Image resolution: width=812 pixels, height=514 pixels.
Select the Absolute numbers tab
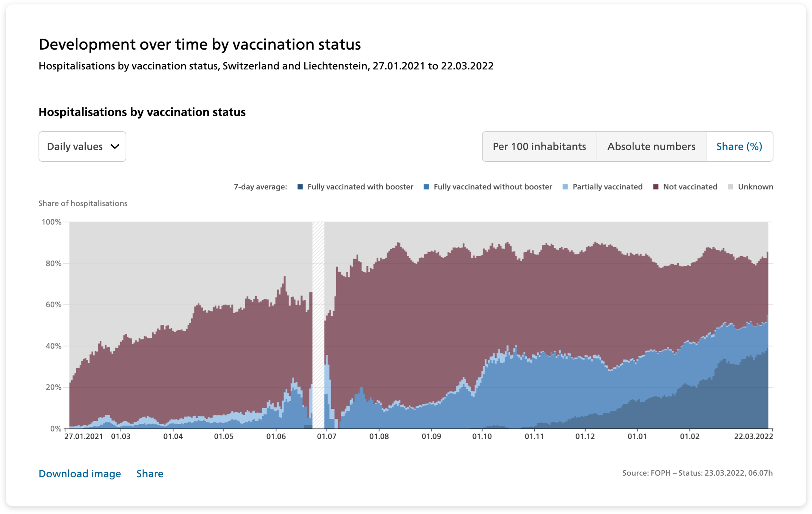coord(651,146)
